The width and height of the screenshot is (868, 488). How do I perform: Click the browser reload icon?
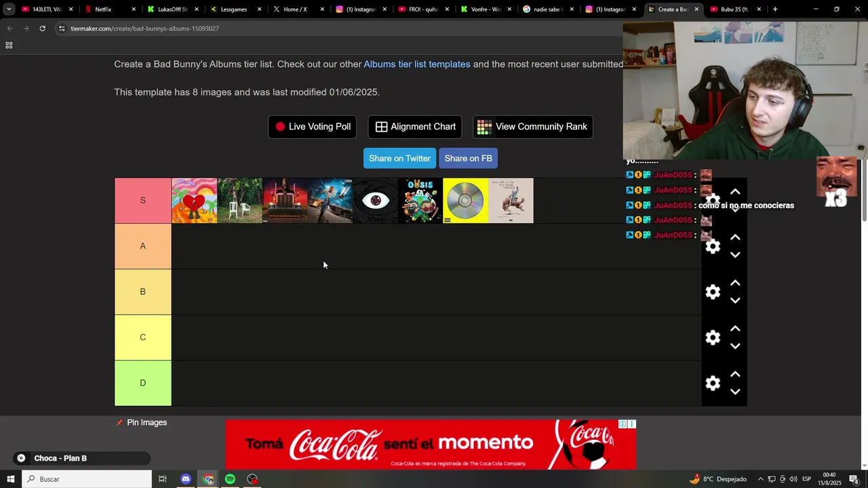(x=42, y=28)
